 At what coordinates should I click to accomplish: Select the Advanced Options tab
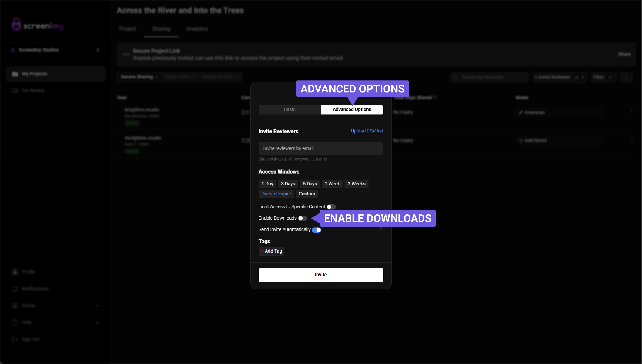pyautogui.click(x=352, y=110)
